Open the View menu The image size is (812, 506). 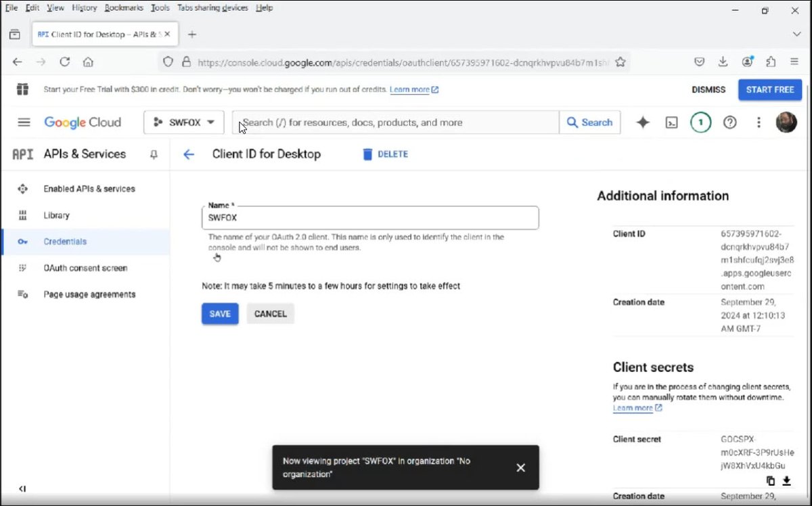55,8
